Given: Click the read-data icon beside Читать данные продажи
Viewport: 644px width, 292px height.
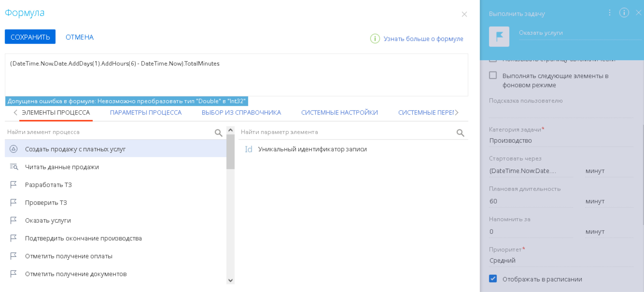Looking at the screenshot, I should (x=14, y=167).
